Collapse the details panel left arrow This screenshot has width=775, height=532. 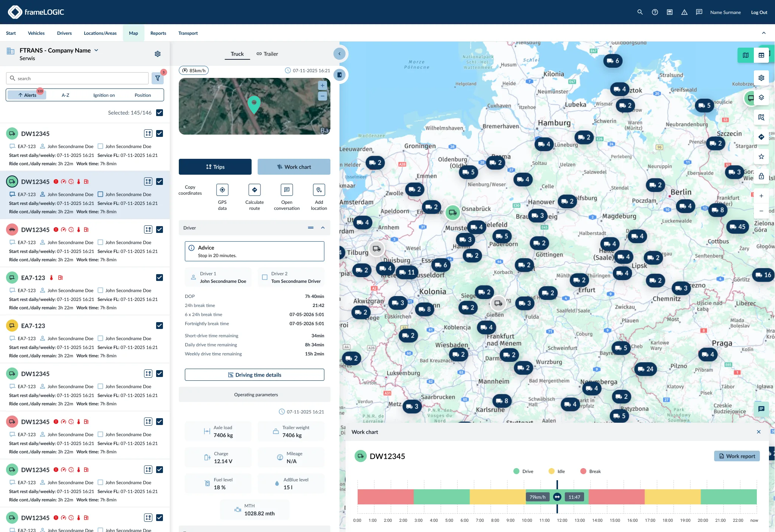(339, 54)
